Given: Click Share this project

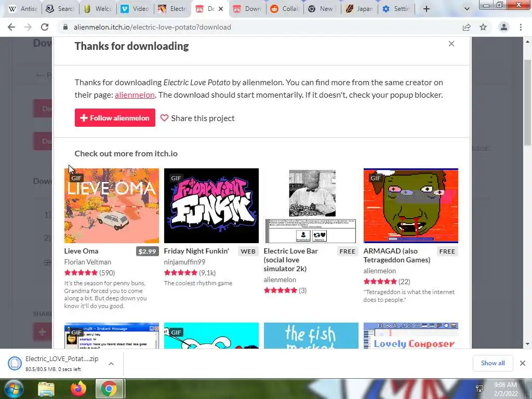Looking at the screenshot, I should [197, 118].
